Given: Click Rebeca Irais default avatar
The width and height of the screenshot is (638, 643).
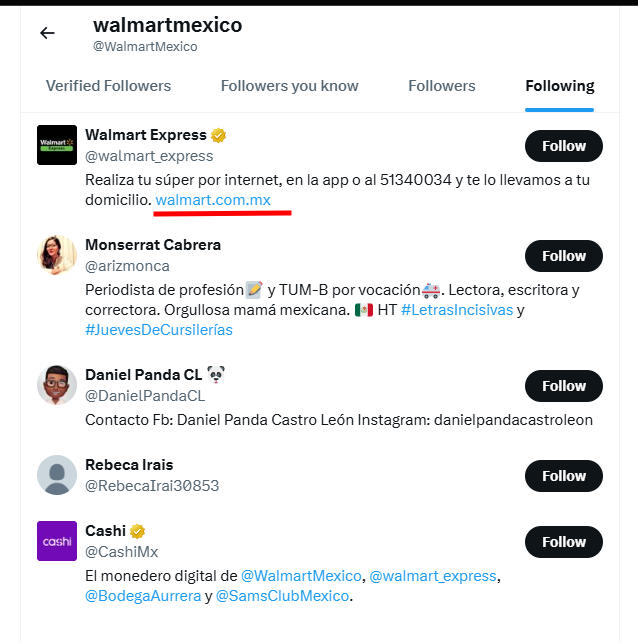Looking at the screenshot, I should 57,475.
